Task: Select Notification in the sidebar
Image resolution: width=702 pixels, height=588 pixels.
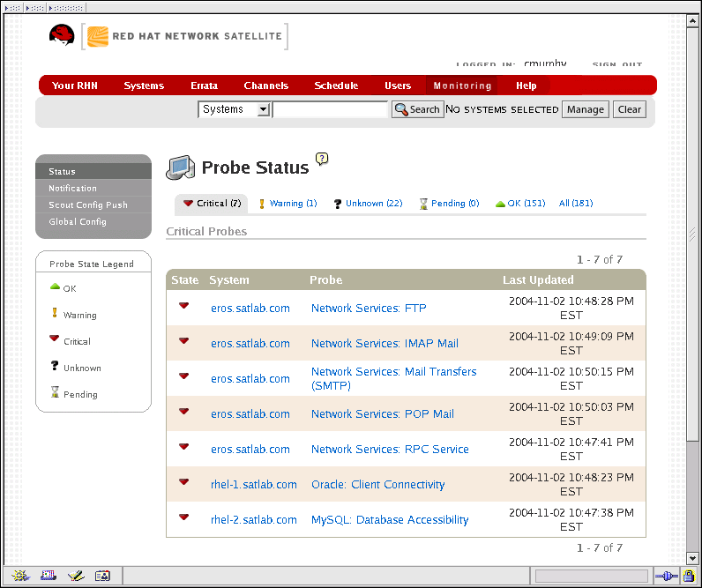Action: pyautogui.click(x=93, y=188)
